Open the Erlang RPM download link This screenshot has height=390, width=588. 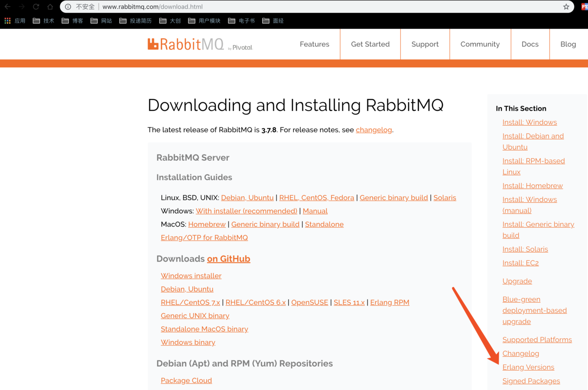click(390, 302)
